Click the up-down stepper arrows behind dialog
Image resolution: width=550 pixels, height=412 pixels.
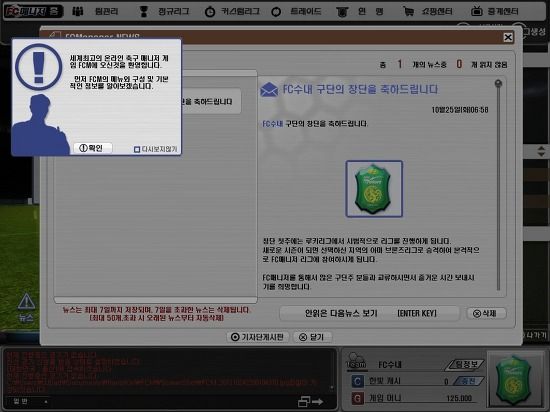(542, 151)
